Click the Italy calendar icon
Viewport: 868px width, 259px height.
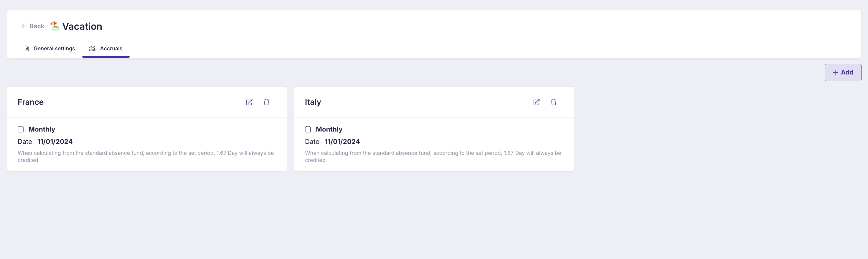click(308, 129)
